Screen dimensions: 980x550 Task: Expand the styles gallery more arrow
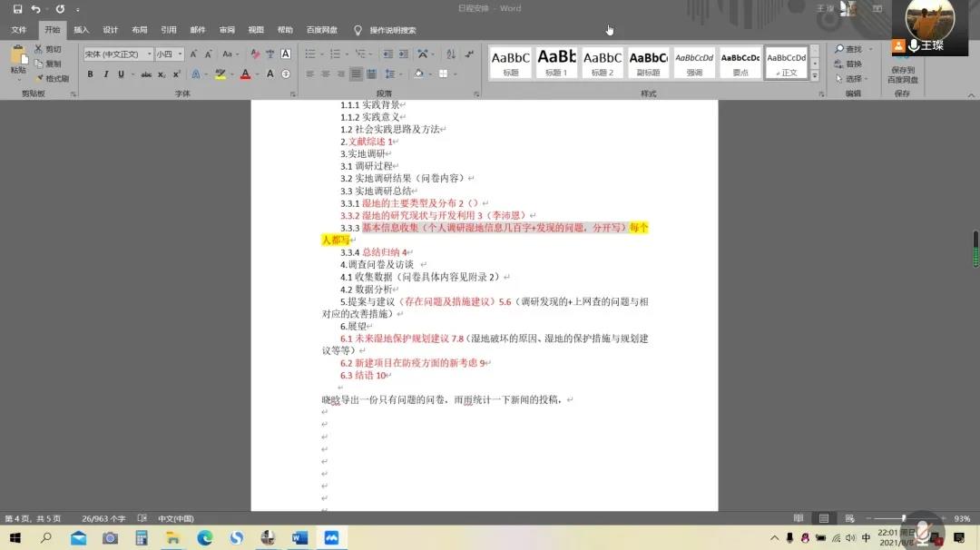point(814,76)
